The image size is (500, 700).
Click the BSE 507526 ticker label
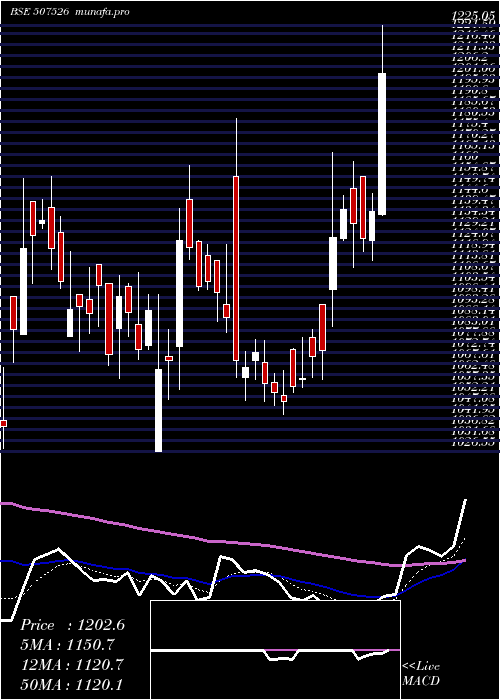(x=39, y=12)
